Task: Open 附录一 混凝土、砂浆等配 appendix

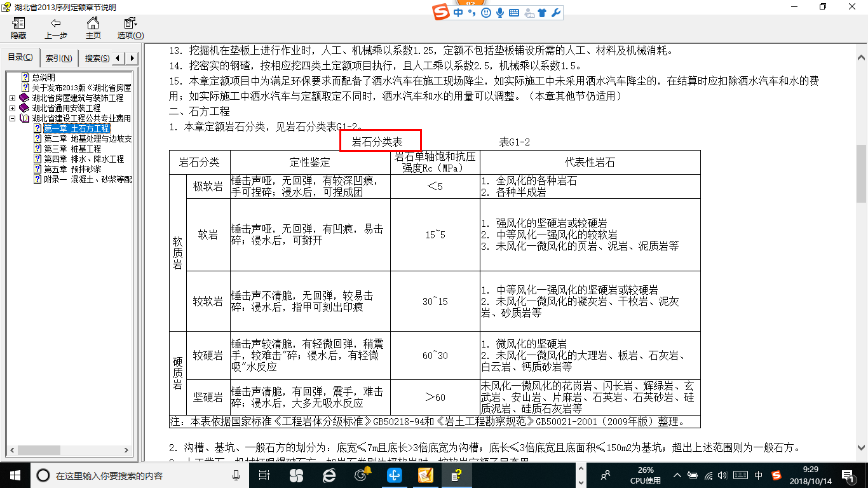Action: coord(87,179)
